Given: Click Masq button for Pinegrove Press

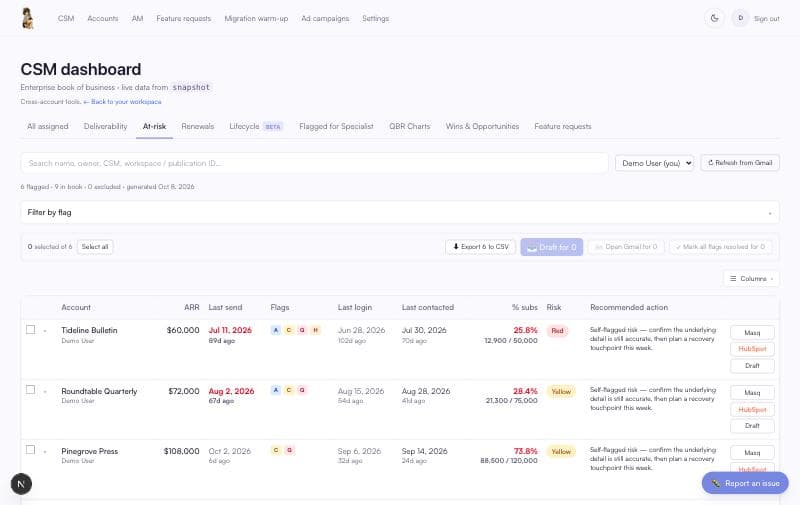Looking at the screenshot, I should tap(752, 453).
